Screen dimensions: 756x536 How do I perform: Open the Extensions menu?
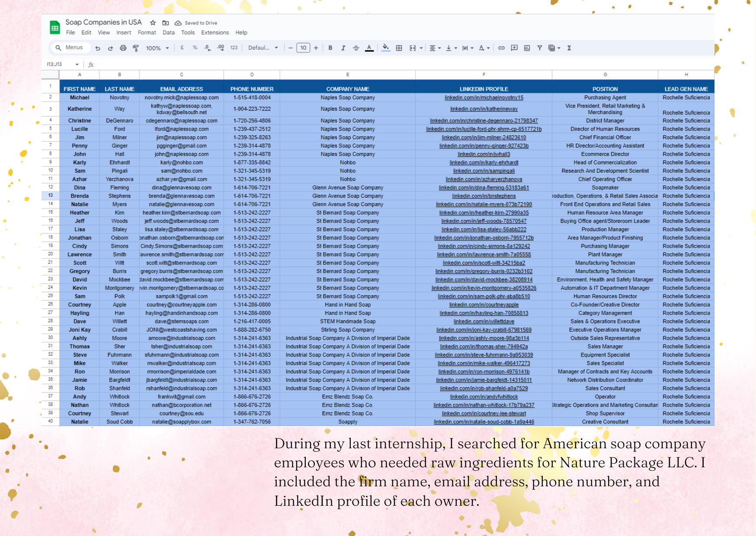coord(215,32)
